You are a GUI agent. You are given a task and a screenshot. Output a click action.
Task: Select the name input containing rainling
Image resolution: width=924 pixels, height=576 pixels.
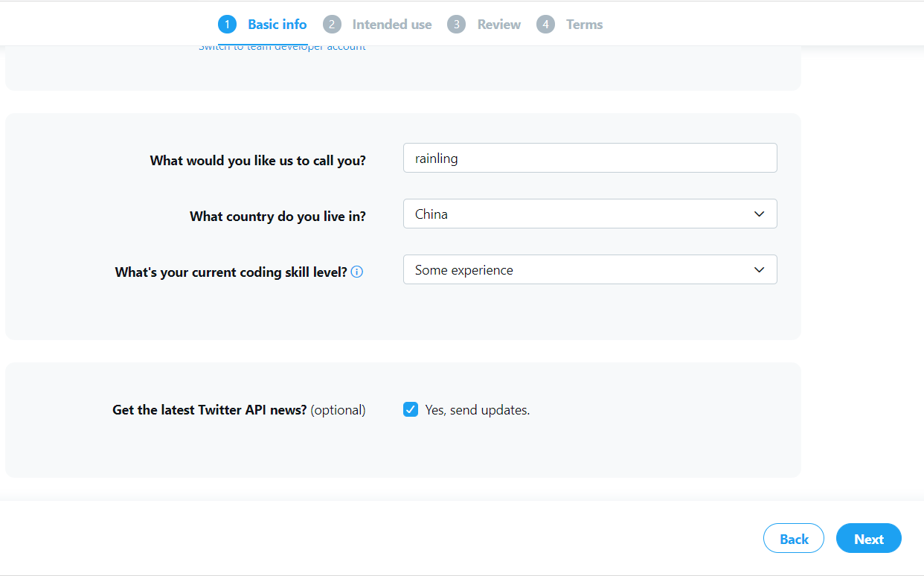click(x=590, y=158)
